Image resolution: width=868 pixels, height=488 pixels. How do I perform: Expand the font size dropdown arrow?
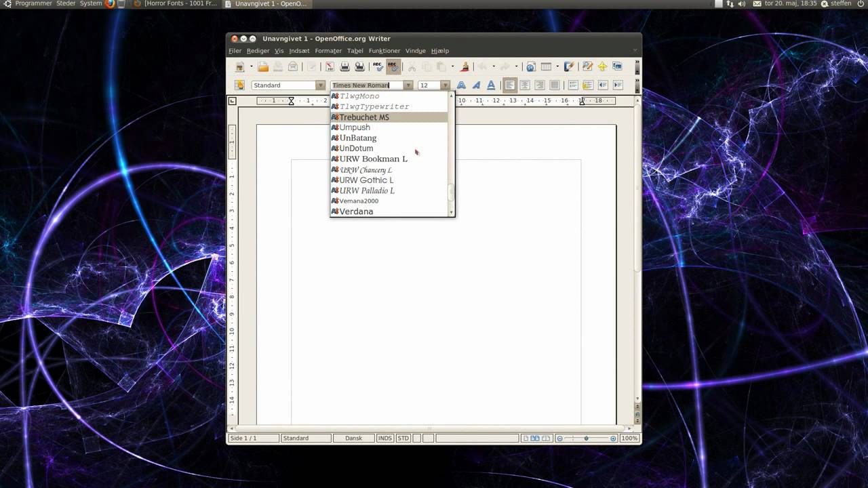(445, 85)
